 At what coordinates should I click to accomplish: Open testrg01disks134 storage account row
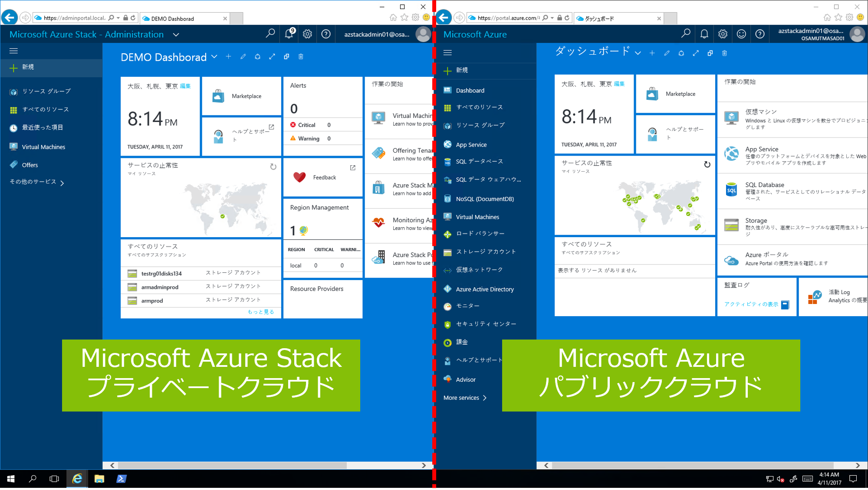201,273
